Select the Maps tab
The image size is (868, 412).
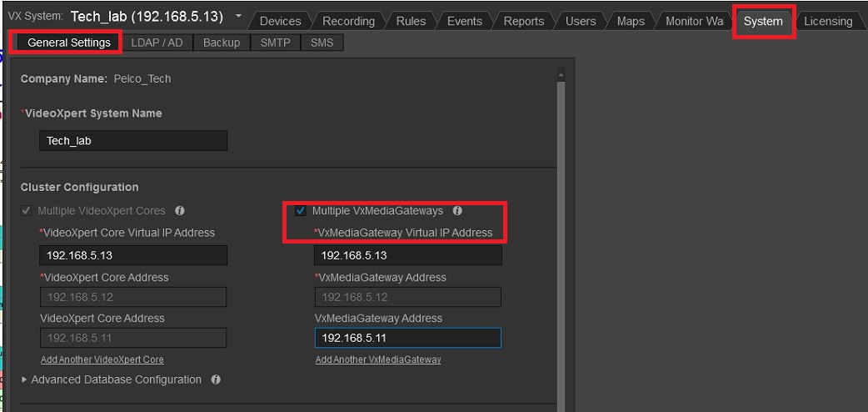[x=631, y=21]
